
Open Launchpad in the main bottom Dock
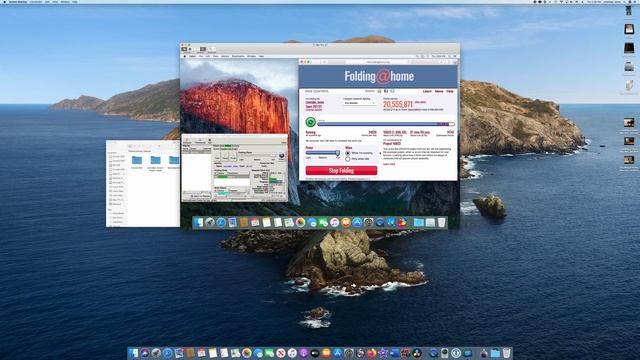pyautogui.click(x=156, y=353)
